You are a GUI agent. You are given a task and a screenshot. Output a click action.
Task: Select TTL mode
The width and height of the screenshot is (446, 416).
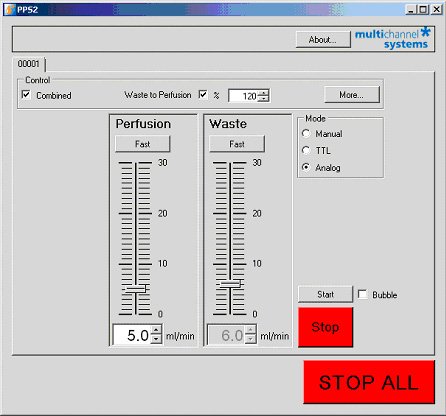click(x=306, y=150)
